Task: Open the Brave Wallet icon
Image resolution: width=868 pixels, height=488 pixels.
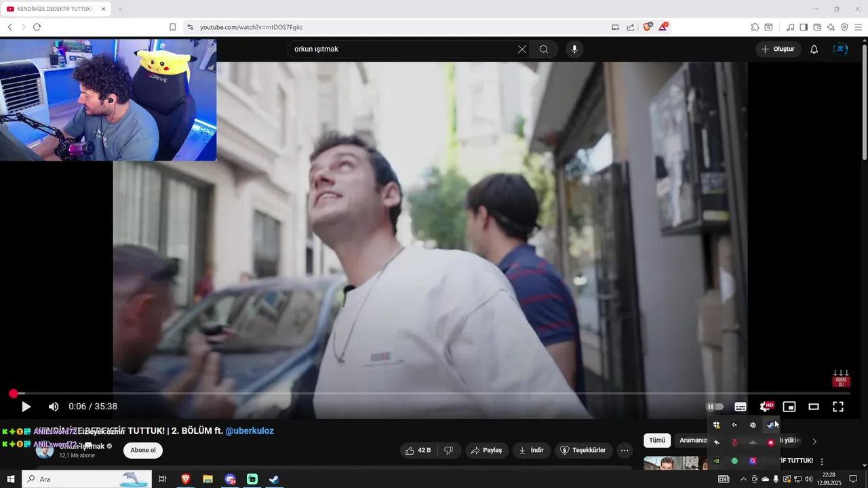Action: (x=817, y=27)
